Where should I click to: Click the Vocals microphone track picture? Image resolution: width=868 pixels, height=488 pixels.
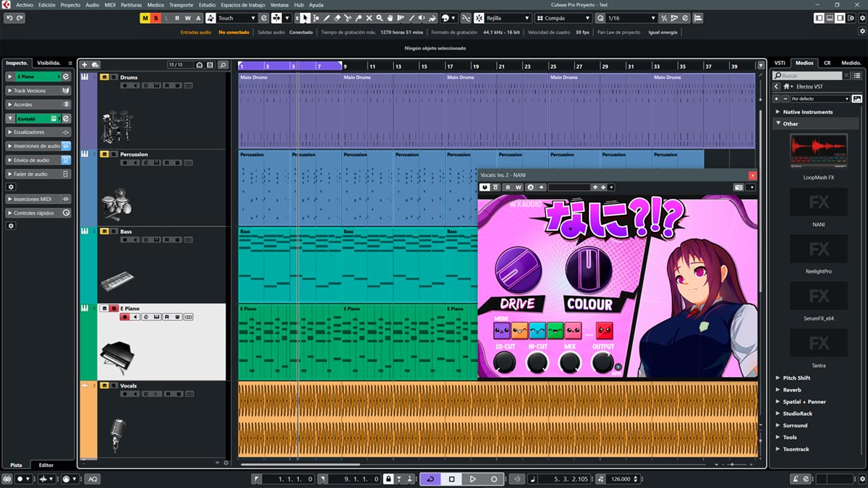(117, 435)
